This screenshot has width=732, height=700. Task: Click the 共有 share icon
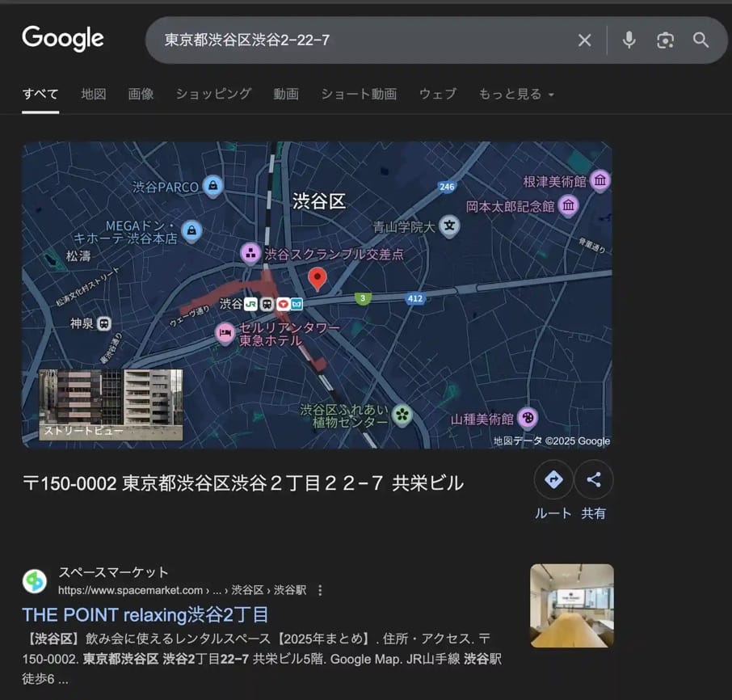click(594, 479)
